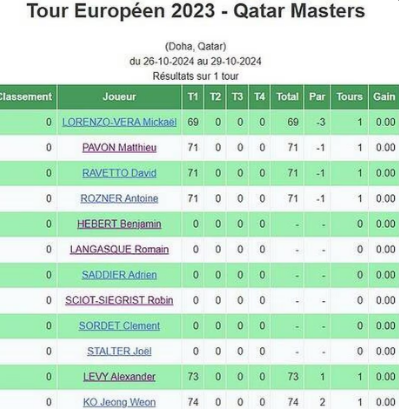Open LORENZO-VERA Mickaël player link

pos(119,122)
